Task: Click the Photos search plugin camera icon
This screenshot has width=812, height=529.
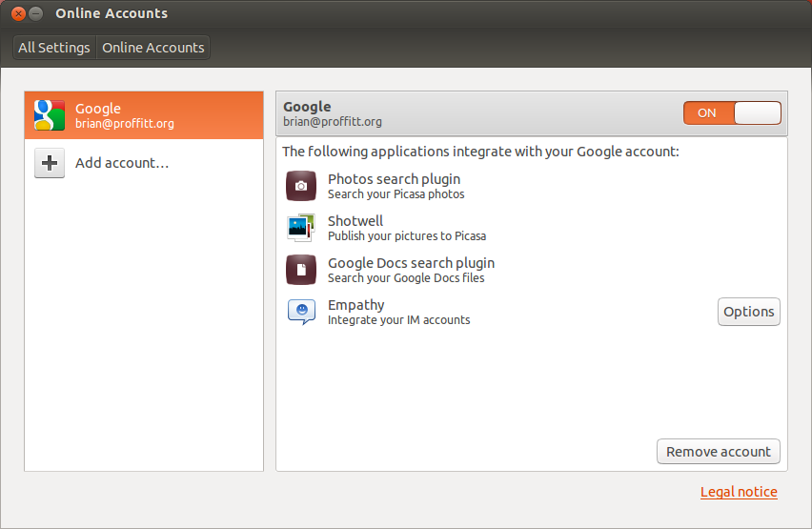Action: coord(301,186)
